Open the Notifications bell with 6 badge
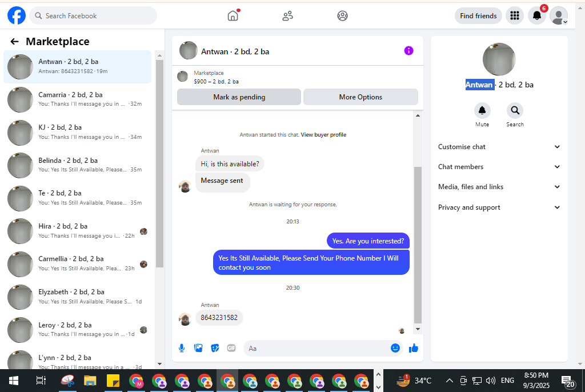 (x=537, y=15)
